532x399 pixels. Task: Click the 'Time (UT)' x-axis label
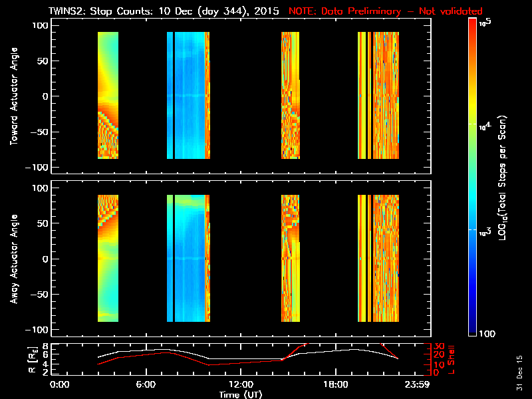tap(241, 394)
